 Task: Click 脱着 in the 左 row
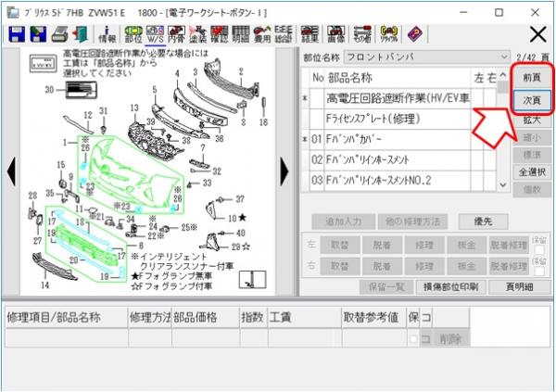click(x=382, y=246)
